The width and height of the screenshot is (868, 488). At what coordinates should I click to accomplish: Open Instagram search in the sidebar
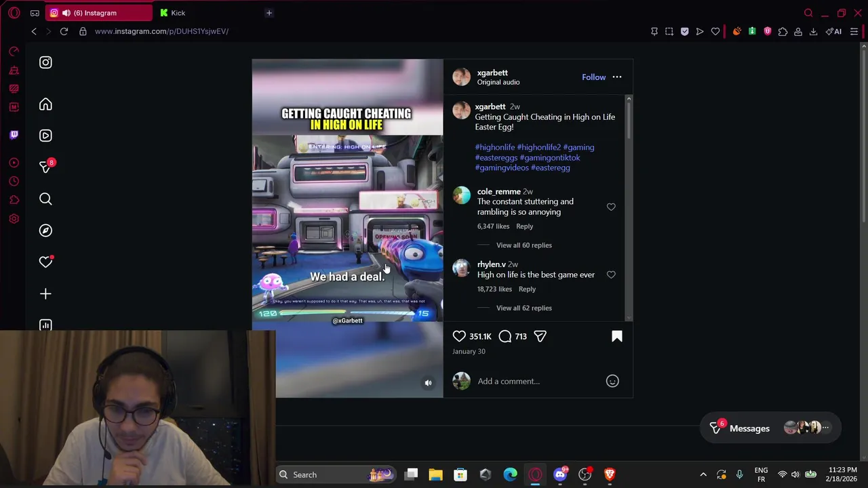coord(45,199)
